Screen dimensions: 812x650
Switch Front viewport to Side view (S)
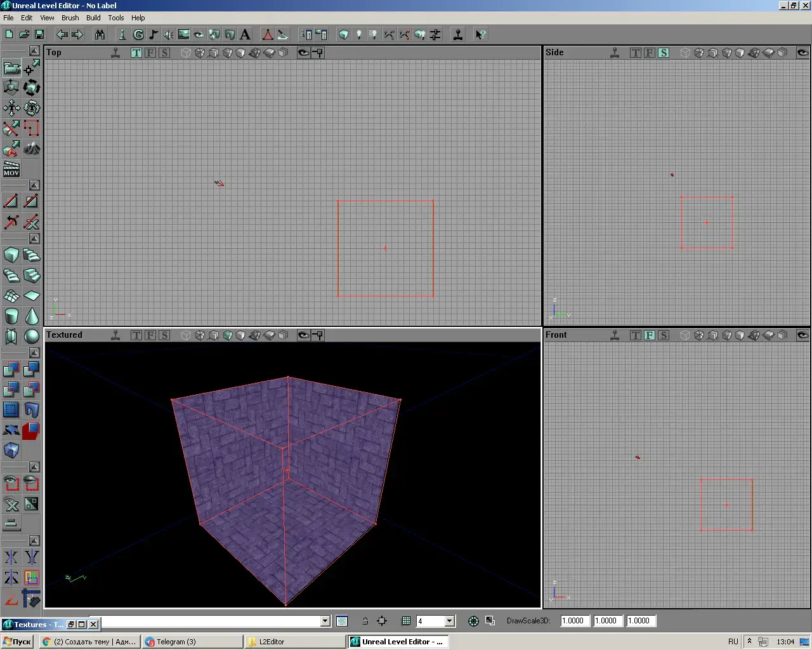pos(664,335)
